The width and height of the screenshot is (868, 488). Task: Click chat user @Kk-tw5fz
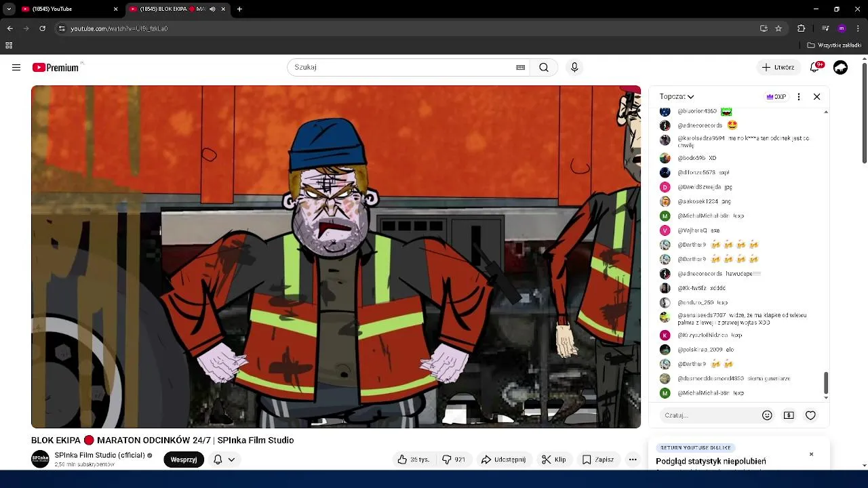coord(692,288)
